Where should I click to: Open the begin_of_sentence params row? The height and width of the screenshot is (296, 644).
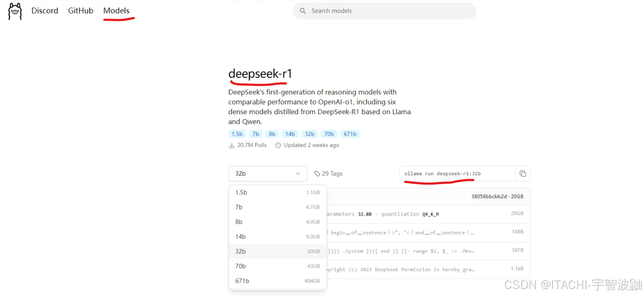[x=428, y=233]
